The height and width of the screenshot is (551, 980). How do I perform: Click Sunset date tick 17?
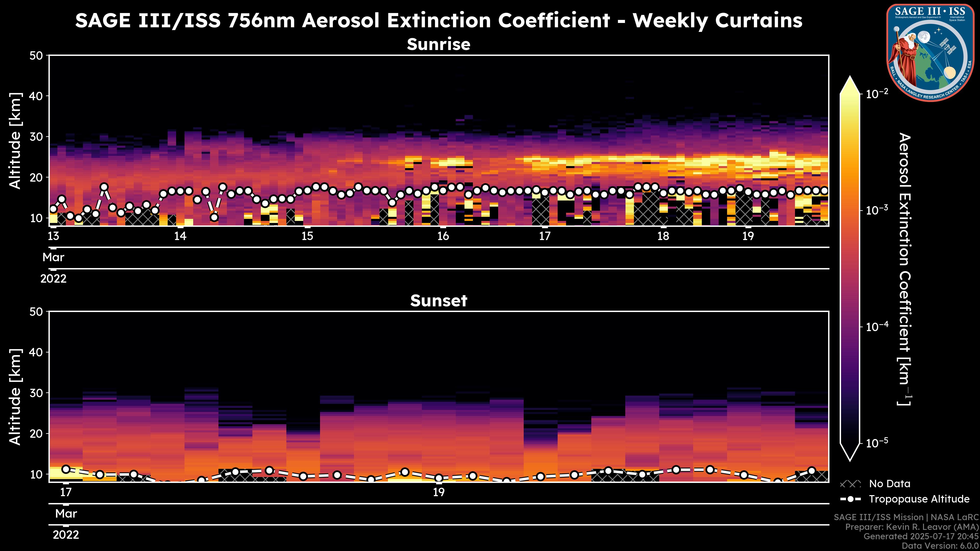click(66, 492)
